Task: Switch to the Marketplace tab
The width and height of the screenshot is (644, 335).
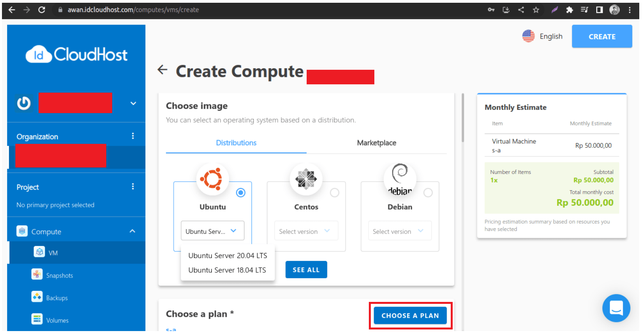Action: [376, 143]
